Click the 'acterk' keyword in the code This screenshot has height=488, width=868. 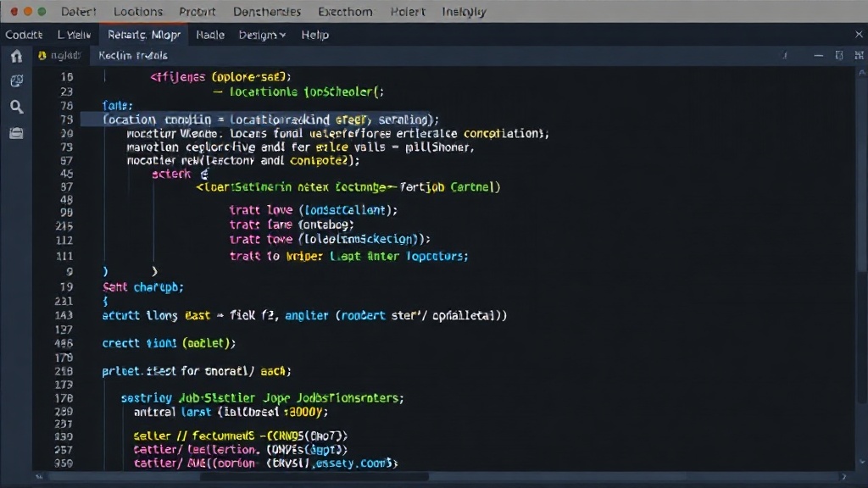coord(171,174)
